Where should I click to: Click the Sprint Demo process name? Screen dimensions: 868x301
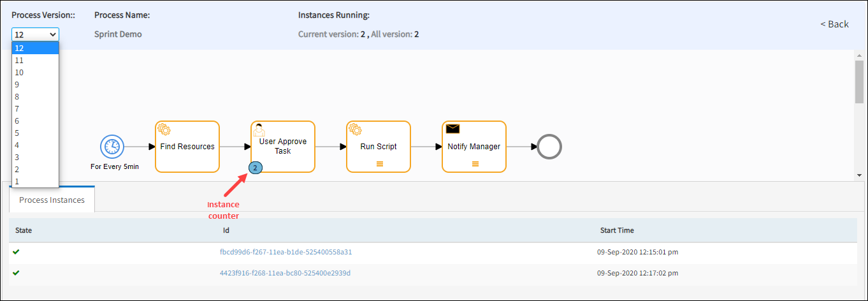coord(118,34)
